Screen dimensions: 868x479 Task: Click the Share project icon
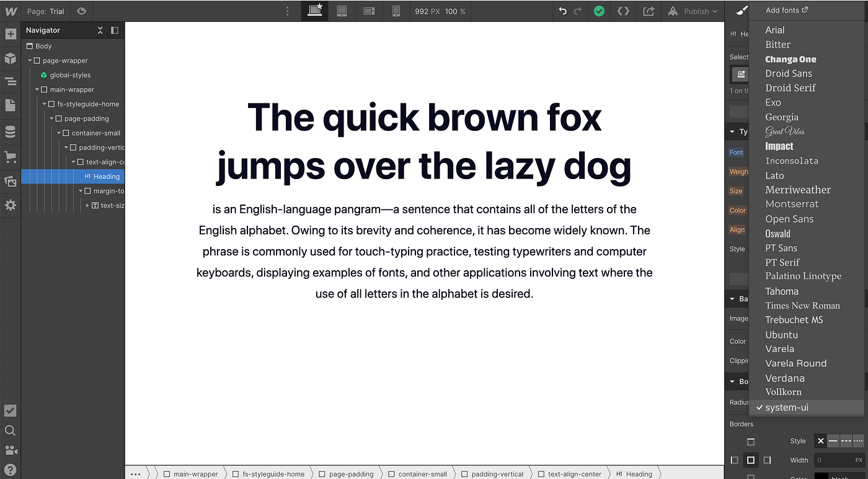649,11
